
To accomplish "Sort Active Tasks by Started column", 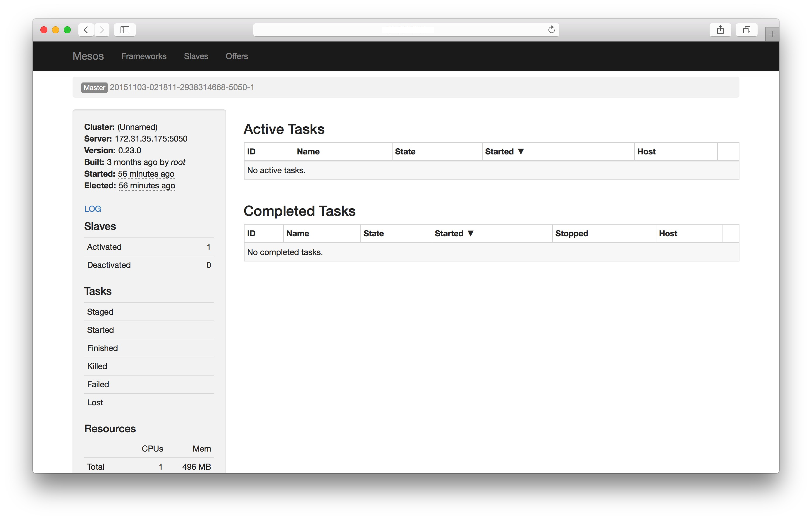I will 558,151.
